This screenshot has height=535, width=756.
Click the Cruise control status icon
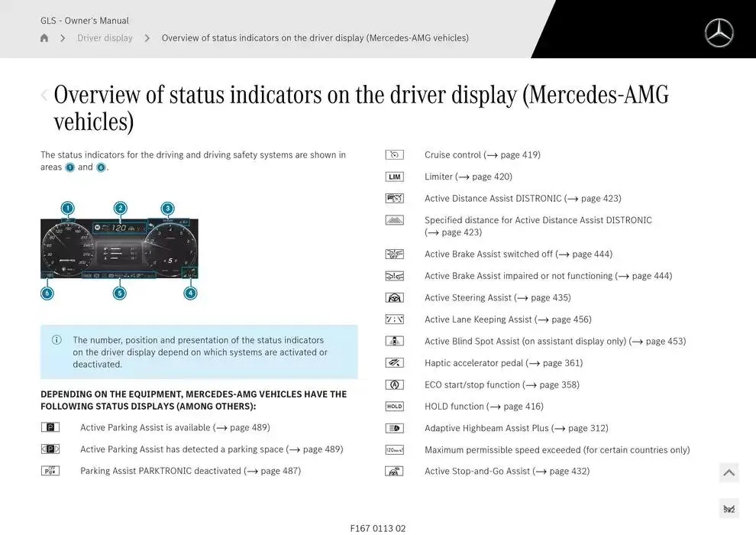click(x=394, y=155)
